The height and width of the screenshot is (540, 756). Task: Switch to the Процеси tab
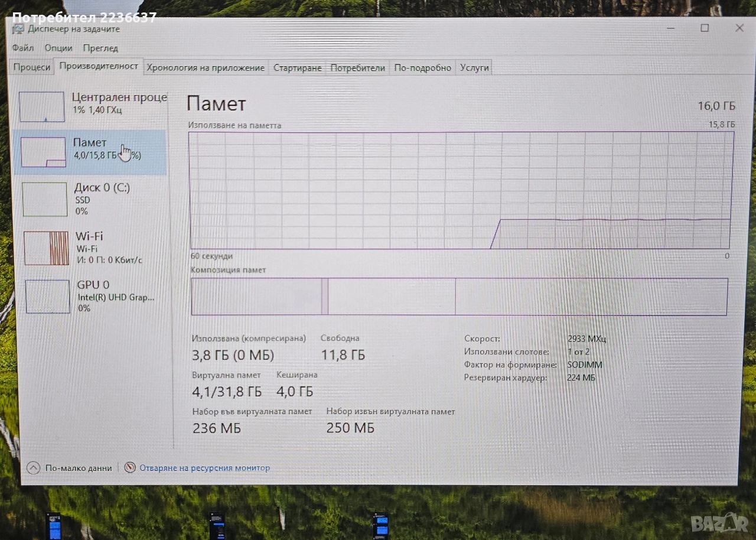coord(32,67)
